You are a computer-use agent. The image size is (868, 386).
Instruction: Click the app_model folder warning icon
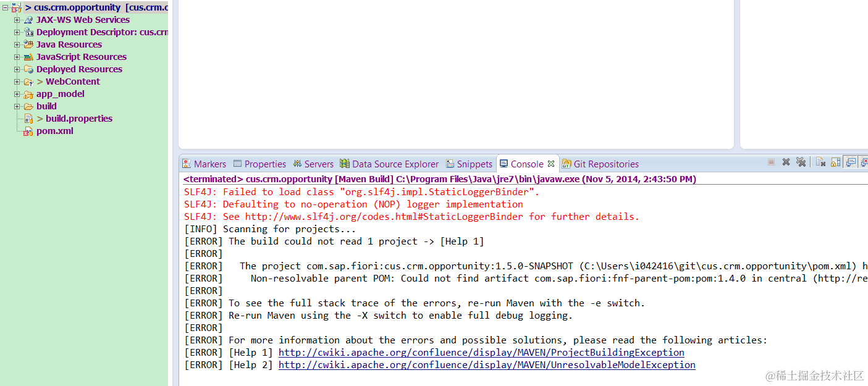pos(28,94)
